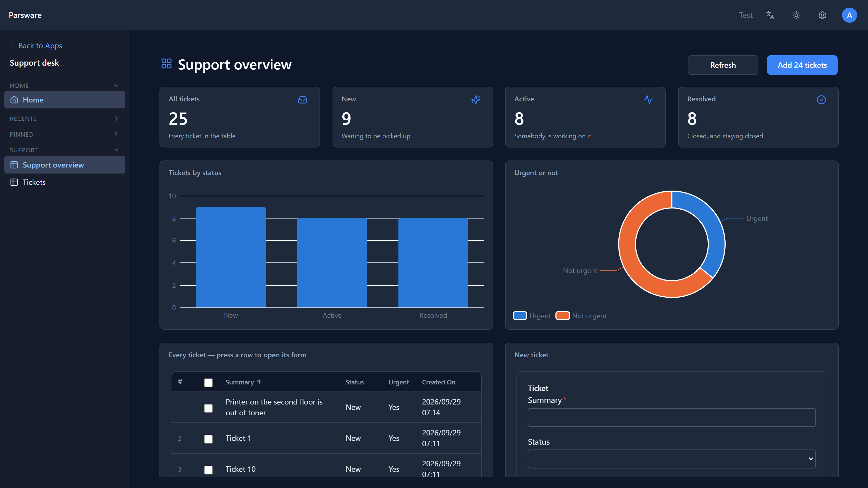Viewport: 868px width, 488px height.
Task: Open Tickets page in the sidebar
Action: (65, 182)
